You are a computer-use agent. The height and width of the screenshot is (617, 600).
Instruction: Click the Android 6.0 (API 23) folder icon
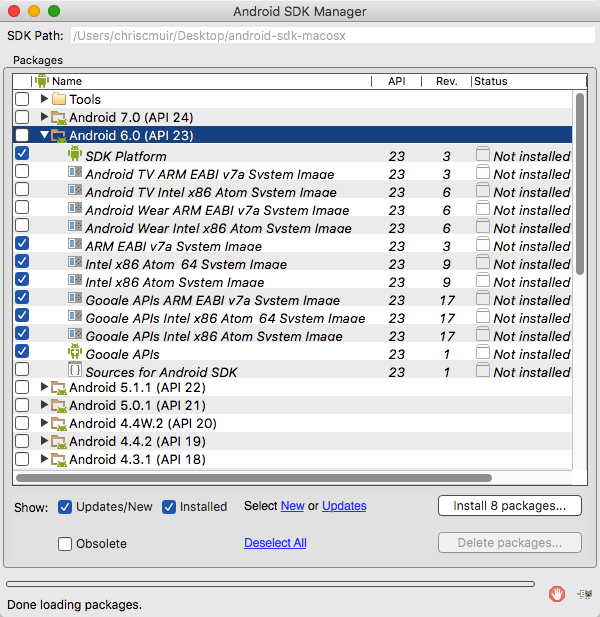(59, 135)
